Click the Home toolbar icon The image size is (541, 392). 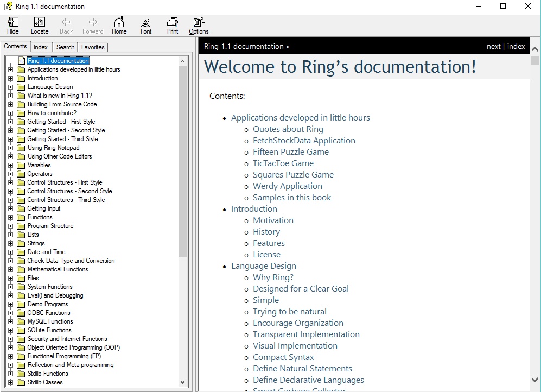point(119,26)
